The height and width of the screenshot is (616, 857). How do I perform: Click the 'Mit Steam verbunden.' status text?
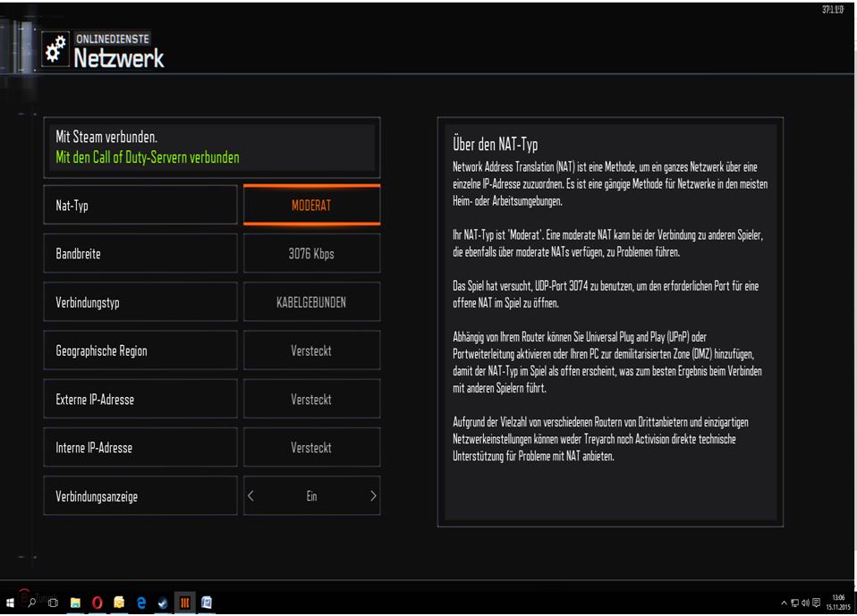pos(106,137)
